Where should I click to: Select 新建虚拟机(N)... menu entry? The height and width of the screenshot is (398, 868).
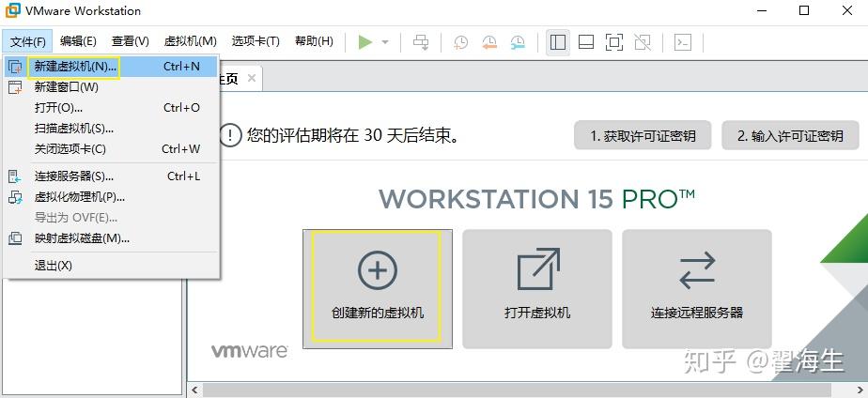coord(111,67)
